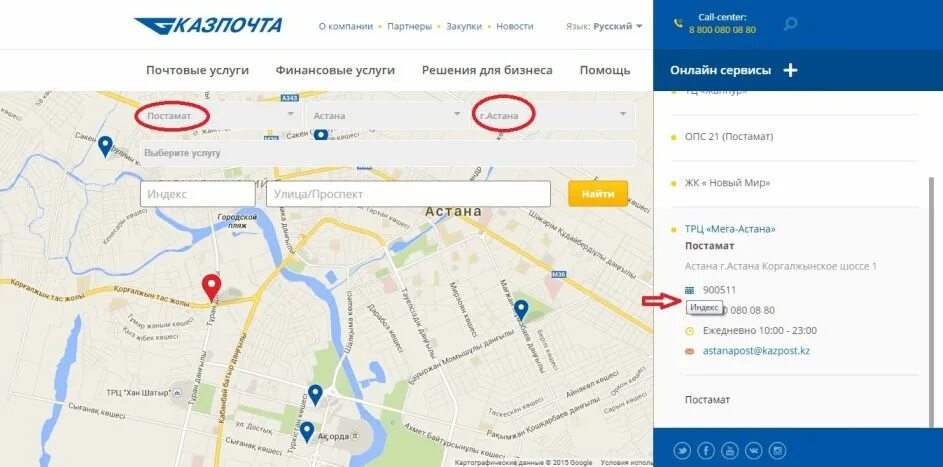Image resolution: width=943 pixels, height=467 pixels.
Task: Open the Постамат type dropdown
Action: pyautogui.click(x=220, y=115)
